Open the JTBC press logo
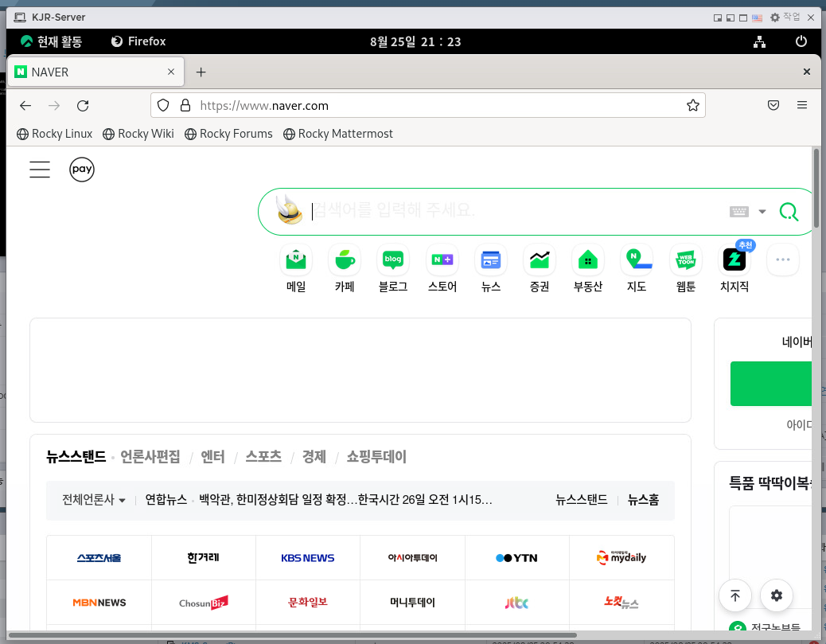826x644 pixels. (516, 603)
